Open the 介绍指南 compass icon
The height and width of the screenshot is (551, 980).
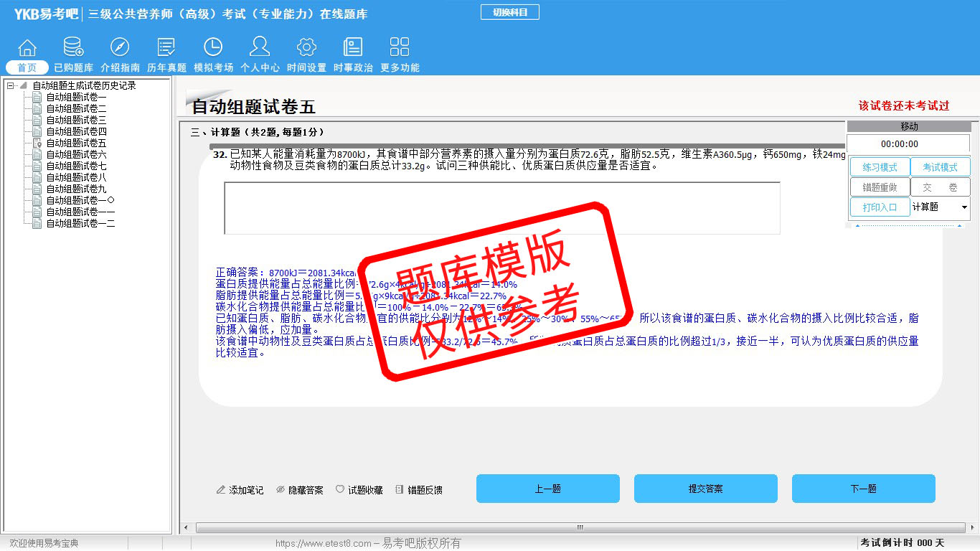point(120,48)
